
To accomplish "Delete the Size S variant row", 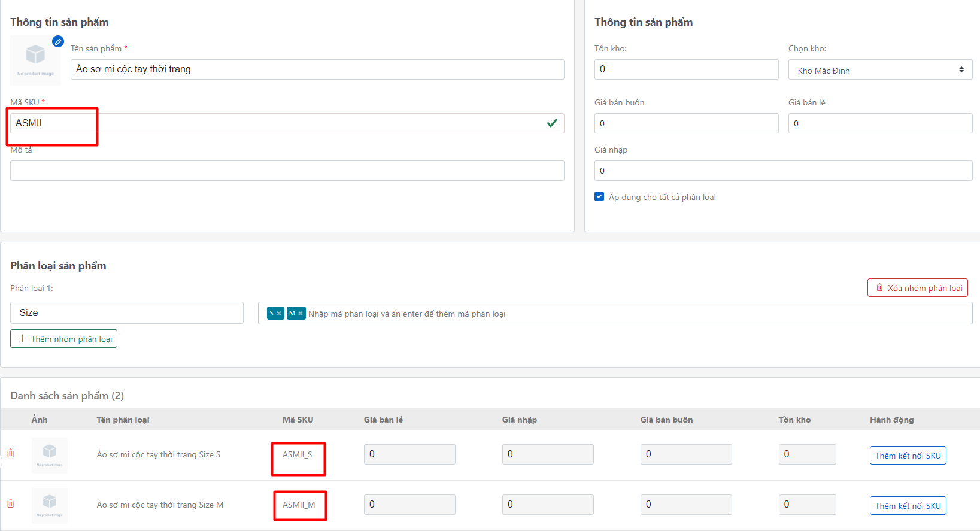I will [x=11, y=453].
